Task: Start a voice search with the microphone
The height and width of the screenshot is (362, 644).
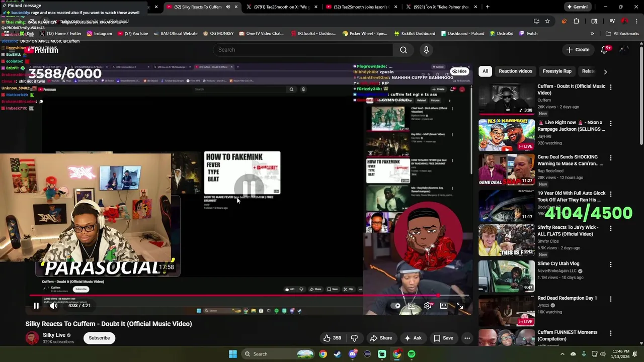Action: (426, 50)
